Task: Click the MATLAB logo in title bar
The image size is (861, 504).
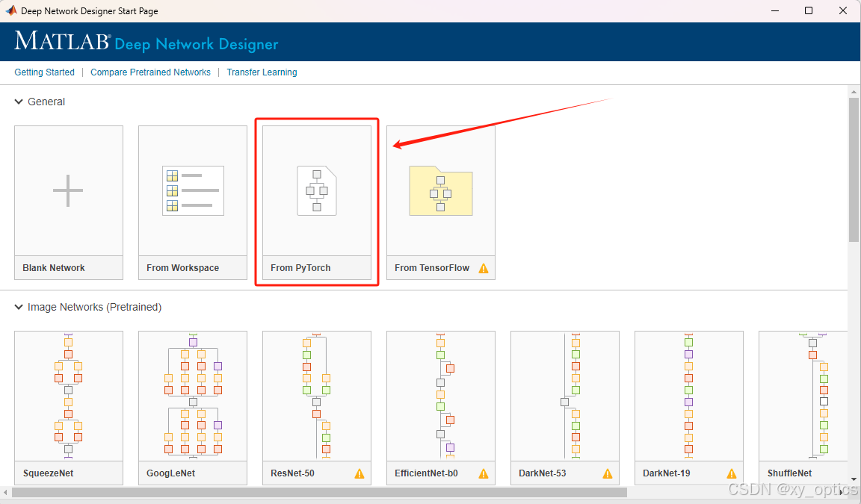Action: tap(11, 10)
